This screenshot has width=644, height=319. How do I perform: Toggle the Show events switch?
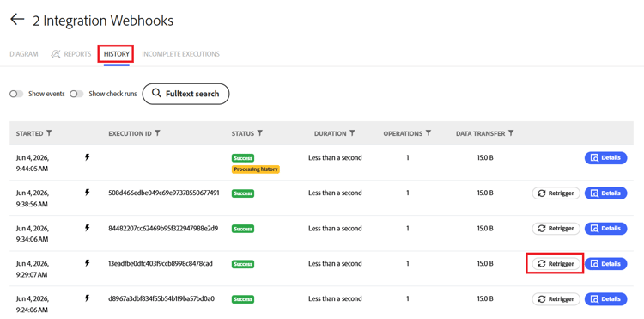pos(16,94)
